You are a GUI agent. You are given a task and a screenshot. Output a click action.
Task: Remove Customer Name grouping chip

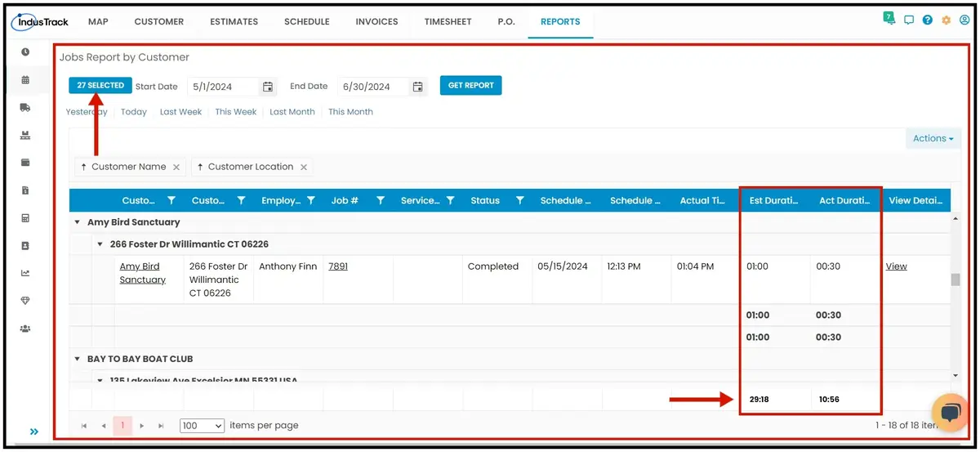tap(176, 167)
